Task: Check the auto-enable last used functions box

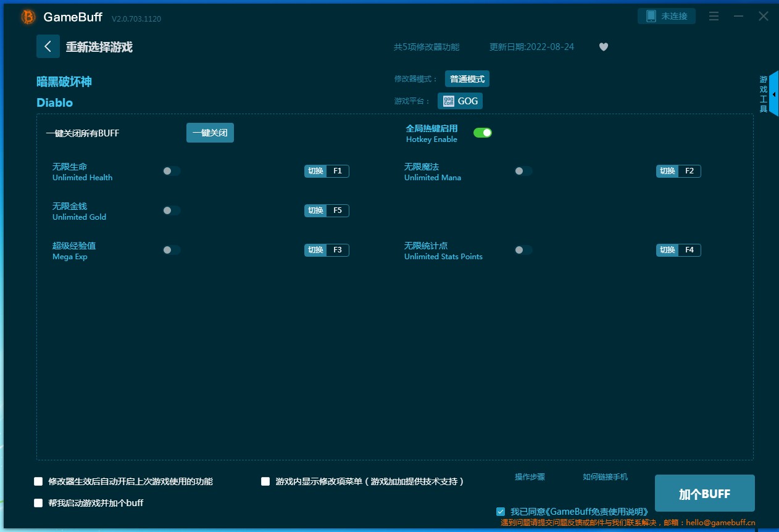Action: 38,481
